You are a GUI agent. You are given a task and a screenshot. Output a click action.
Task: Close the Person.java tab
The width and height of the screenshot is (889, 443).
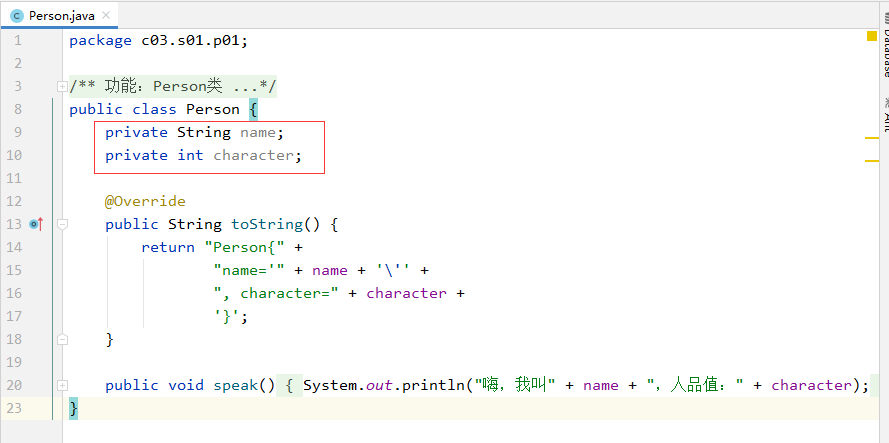click(105, 15)
